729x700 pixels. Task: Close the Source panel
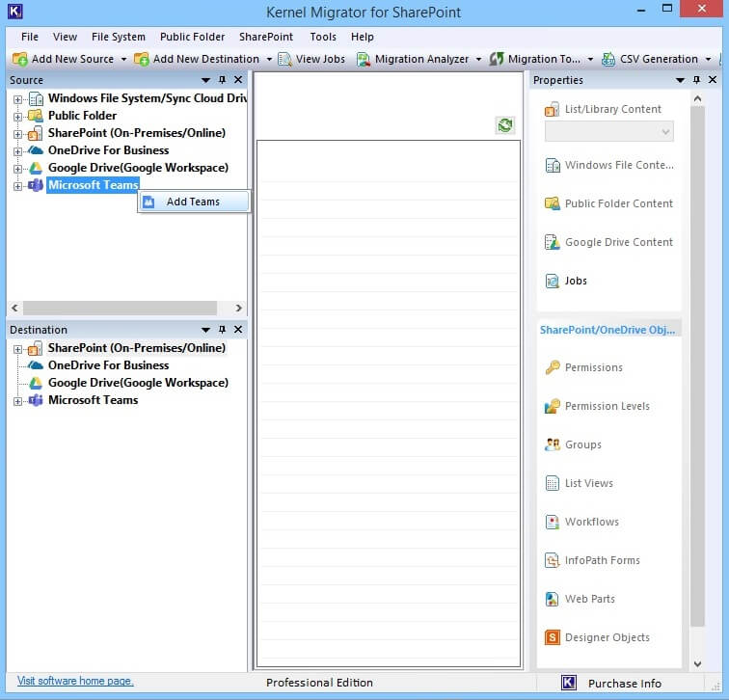(238, 80)
